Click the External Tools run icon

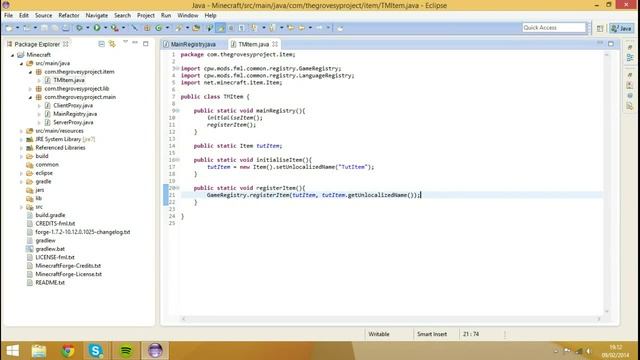click(x=115, y=28)
